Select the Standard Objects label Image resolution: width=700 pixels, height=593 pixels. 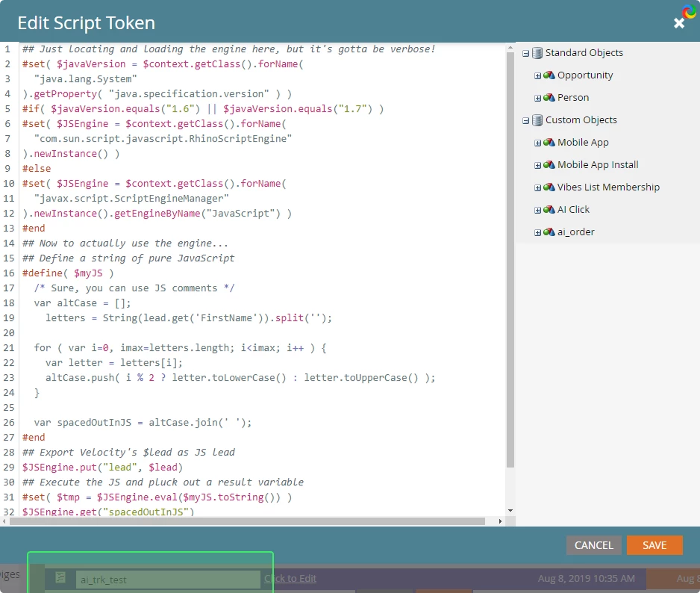(x=584, y=53)
